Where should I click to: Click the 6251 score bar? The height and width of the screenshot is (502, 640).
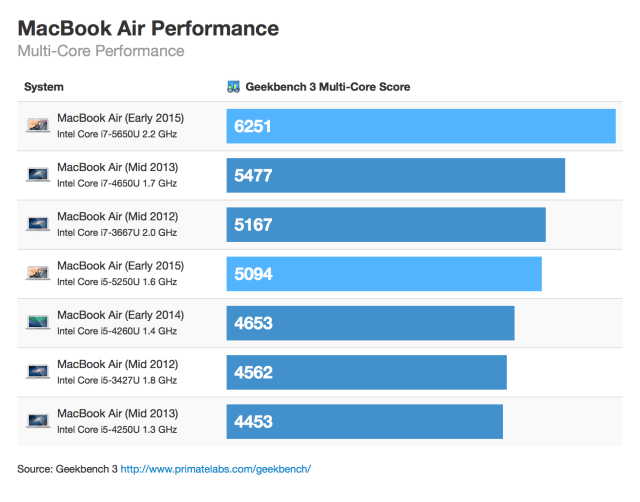(x=420, y=126)
